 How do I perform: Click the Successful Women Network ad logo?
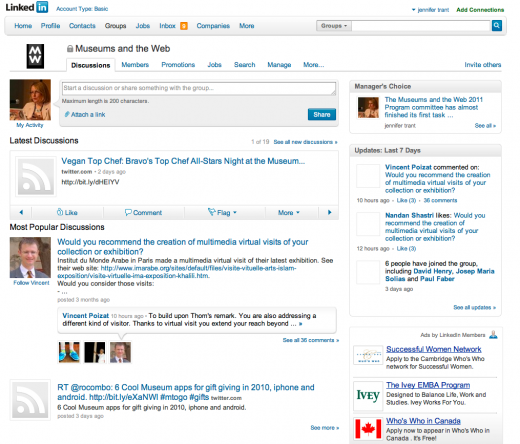pos(368,355)
